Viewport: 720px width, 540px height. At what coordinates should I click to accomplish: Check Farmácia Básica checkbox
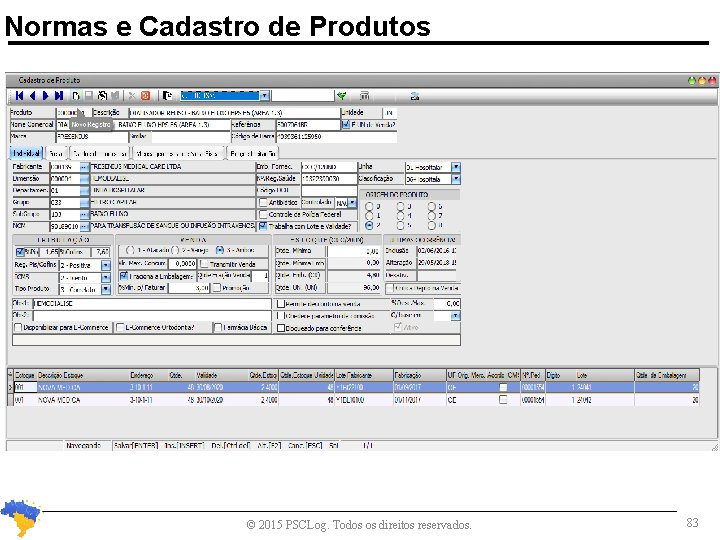pyautogui.click(x=218, y=327)
